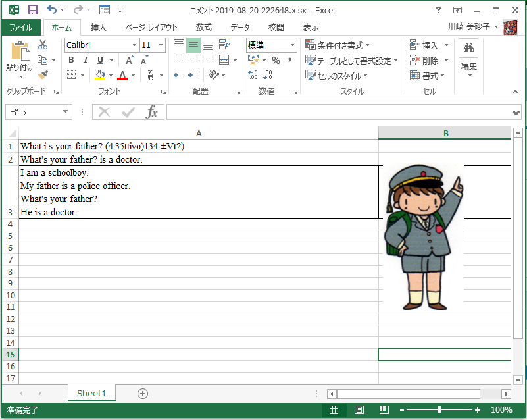The height and width of the screenshot is (420, 527).
Task: Switch to the 表示 tab
Action: point(311,27)
